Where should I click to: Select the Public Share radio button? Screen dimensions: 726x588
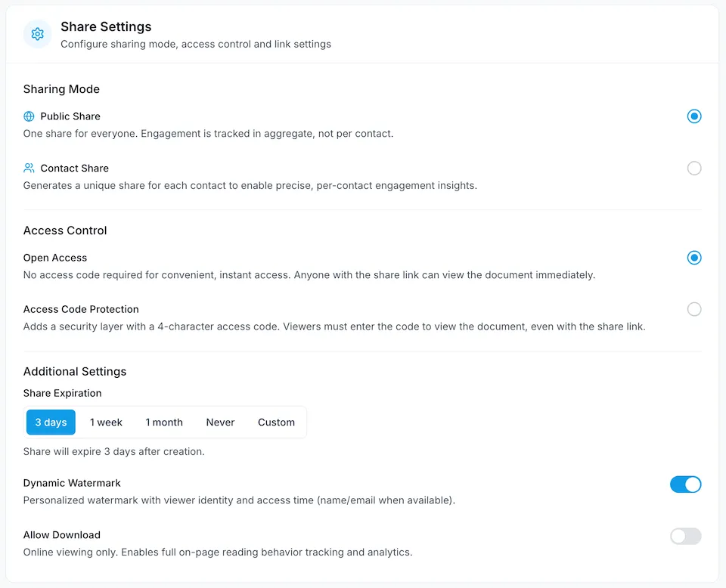pos(694,116)
